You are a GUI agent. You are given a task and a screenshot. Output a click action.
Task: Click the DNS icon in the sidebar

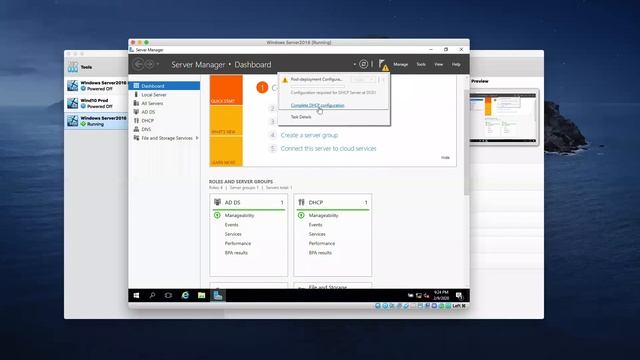pos(136,129)
